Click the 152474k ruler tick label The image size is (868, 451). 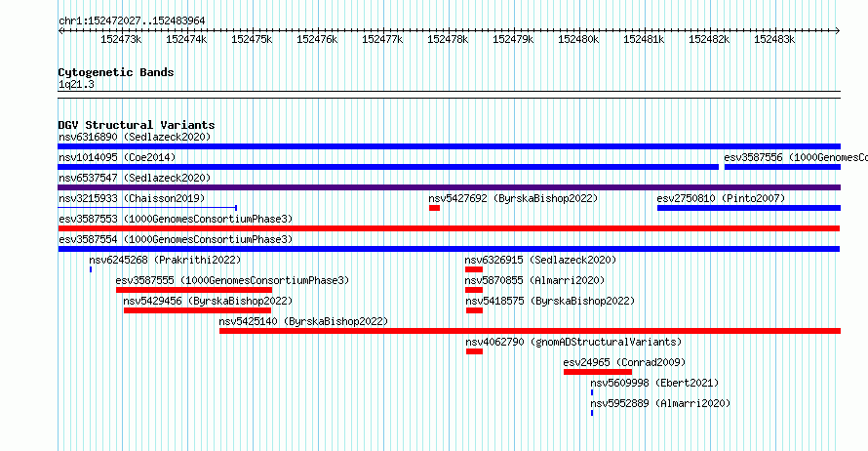pyautogui.click(x=186, y=40)
